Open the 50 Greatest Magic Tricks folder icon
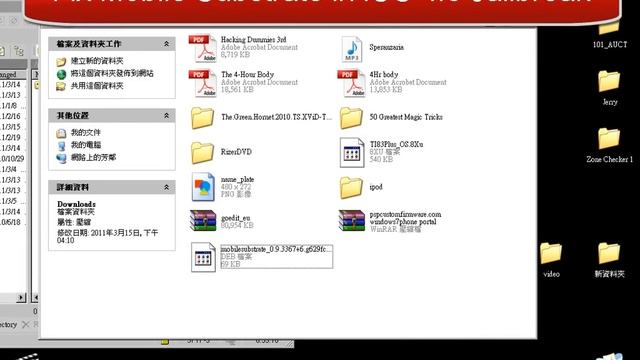 (x=351, y=118)
